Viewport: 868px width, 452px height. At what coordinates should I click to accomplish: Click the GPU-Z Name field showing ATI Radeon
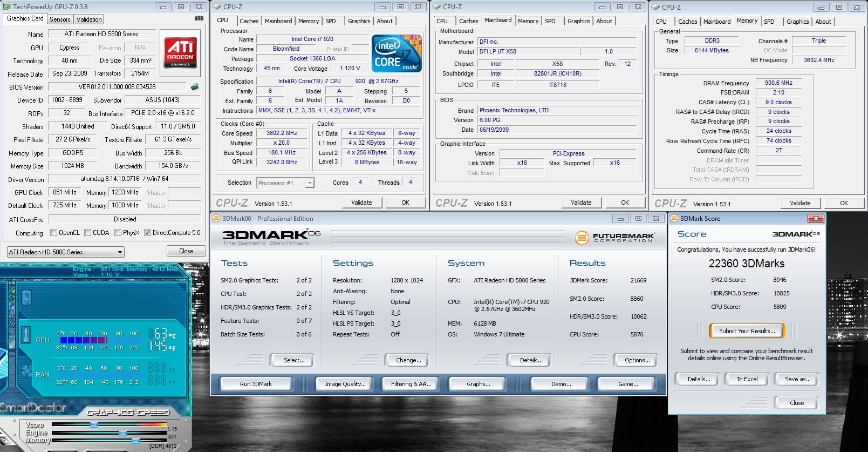(101, 34)
